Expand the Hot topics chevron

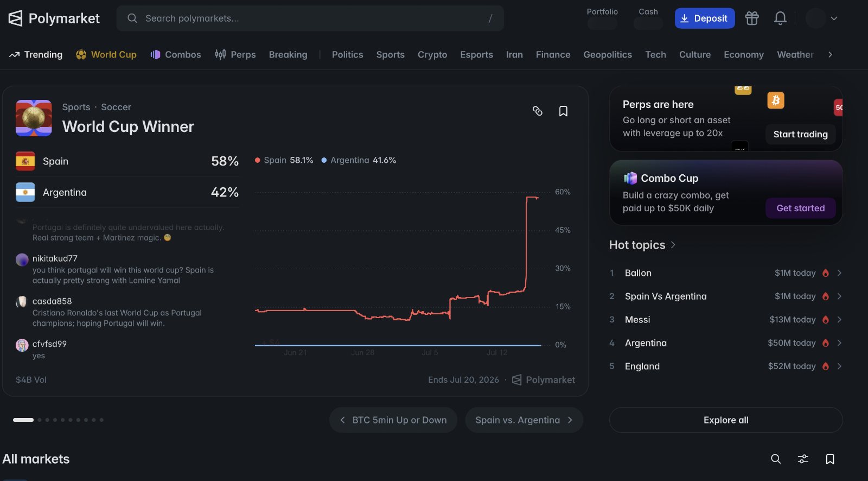tap(673, 245)
